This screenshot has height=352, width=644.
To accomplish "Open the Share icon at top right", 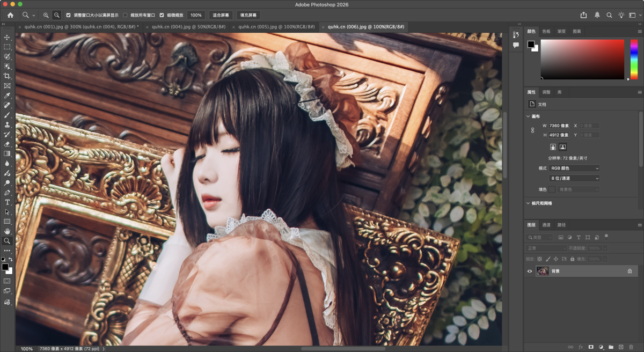I will click(584, 15).
